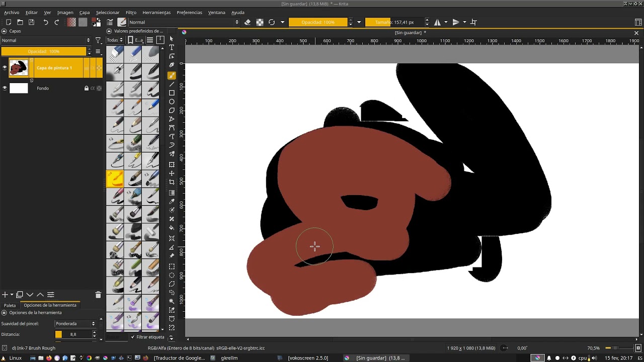Delete layer using the trash icon
Viewport: 644px width, 362px height.
98,295
